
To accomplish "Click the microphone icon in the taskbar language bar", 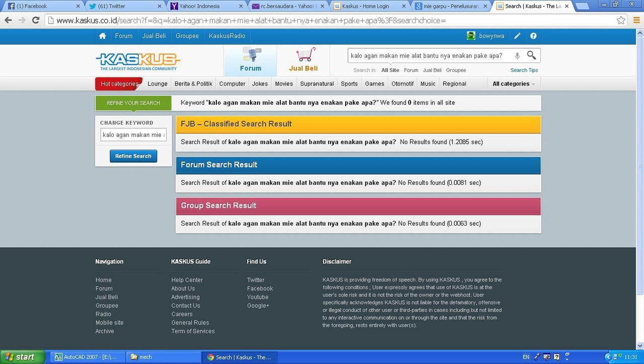I will coord(537,357).
